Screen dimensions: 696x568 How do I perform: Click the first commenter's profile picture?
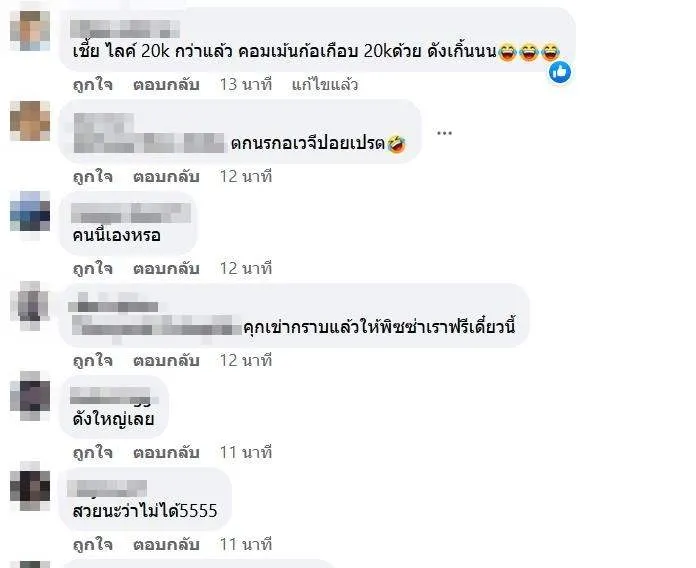point(30,31)
